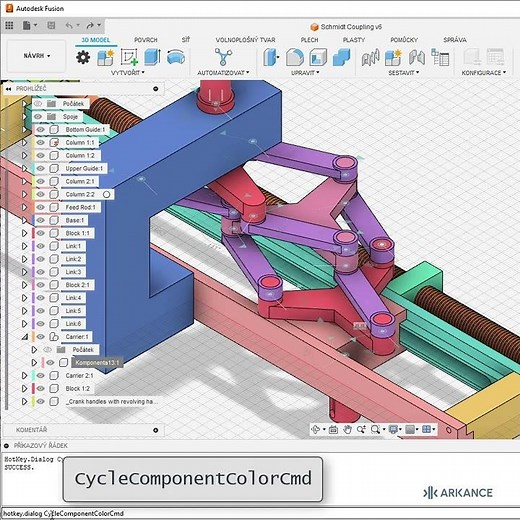The height and width of the screenshot is (520, 520).
Task: Open the File menu icon
Action: (x=27, y=25)
